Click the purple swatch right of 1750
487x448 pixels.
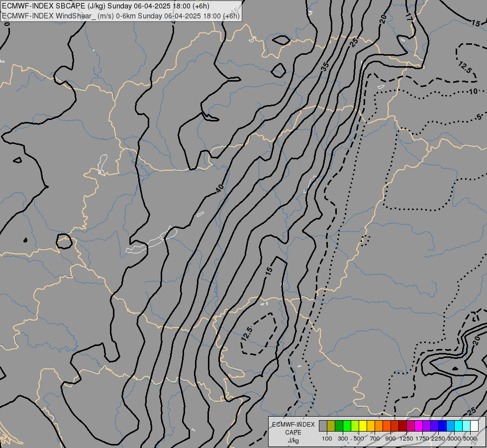(x=427, y=426)
